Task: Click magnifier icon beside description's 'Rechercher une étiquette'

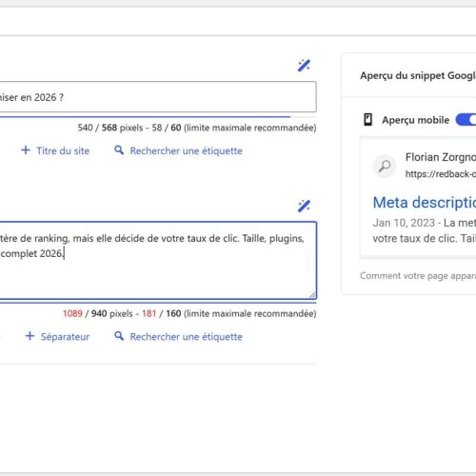Action: pos(119,336)
